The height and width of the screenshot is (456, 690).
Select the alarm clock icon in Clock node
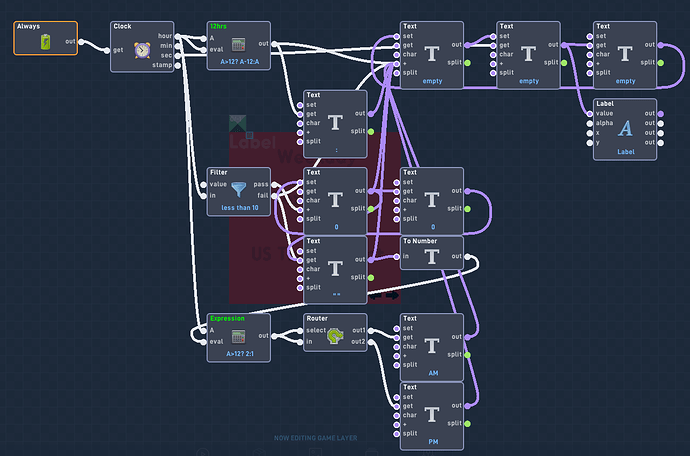point(142,50)
